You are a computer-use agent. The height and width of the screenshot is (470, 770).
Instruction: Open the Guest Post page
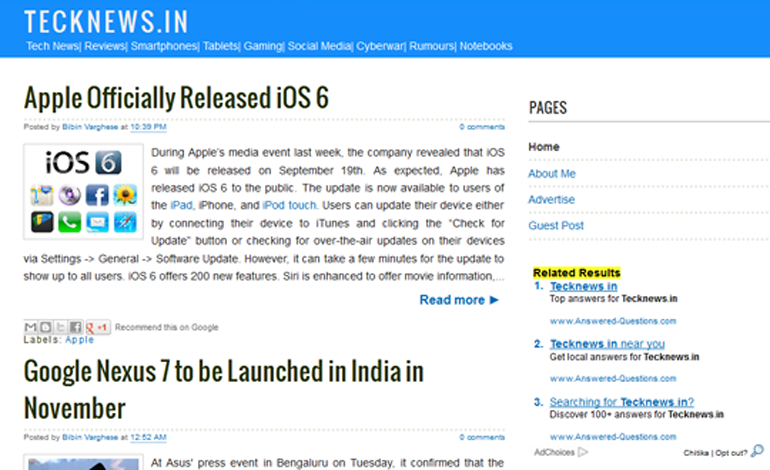[556, 225]
